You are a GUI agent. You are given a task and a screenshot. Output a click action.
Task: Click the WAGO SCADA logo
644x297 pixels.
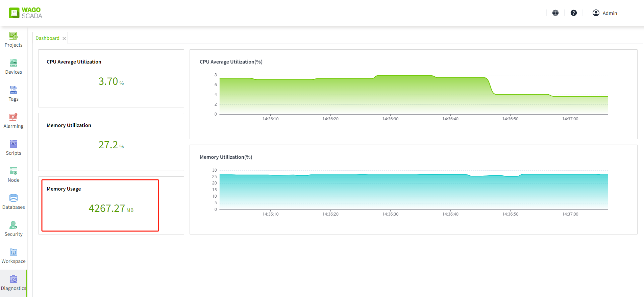[x=26, y=13]
